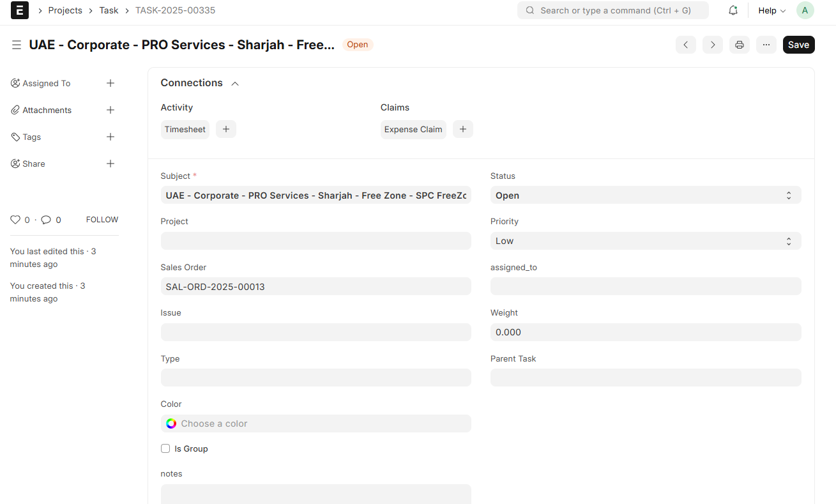Go to previous task record arrow
This screenshot has width=836, height=504.
coord(685,45)
